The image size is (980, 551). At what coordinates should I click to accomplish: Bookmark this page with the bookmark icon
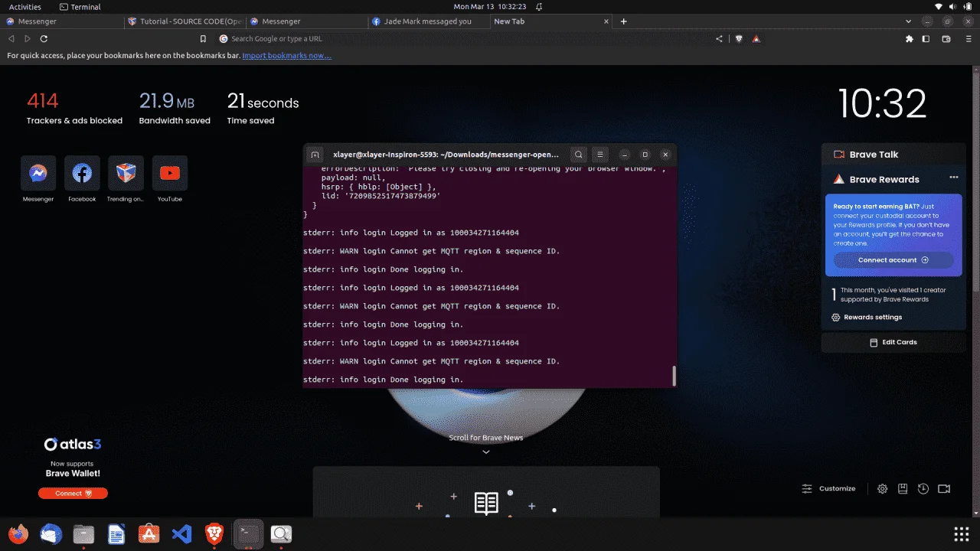203,38
